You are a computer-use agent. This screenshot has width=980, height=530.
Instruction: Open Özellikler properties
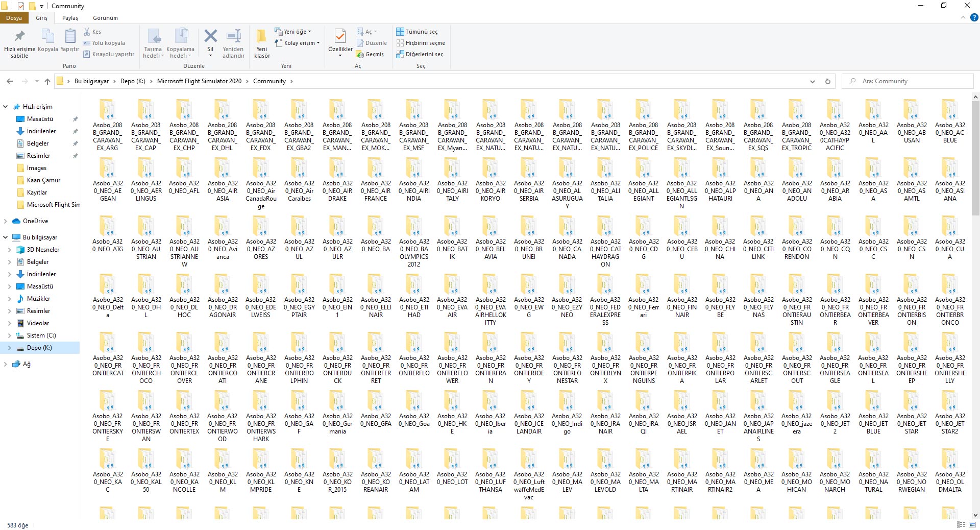pyautogui.click(x=340, y=42)
